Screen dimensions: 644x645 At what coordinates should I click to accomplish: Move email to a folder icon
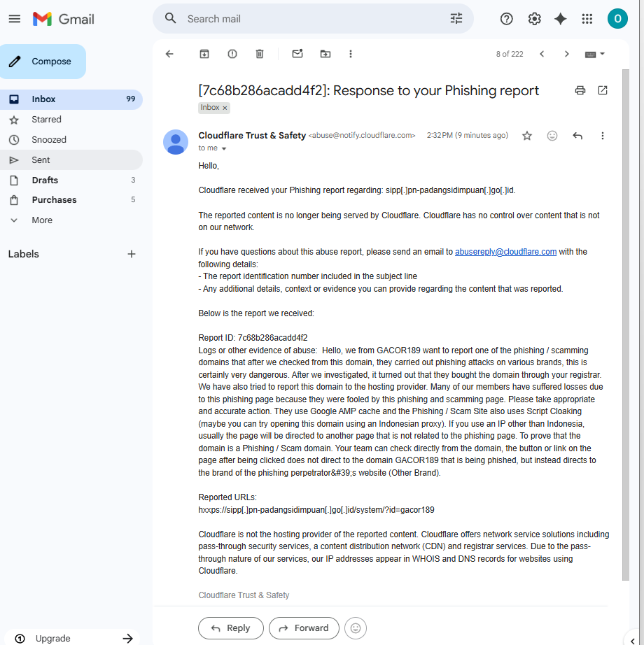pos(325,54)
